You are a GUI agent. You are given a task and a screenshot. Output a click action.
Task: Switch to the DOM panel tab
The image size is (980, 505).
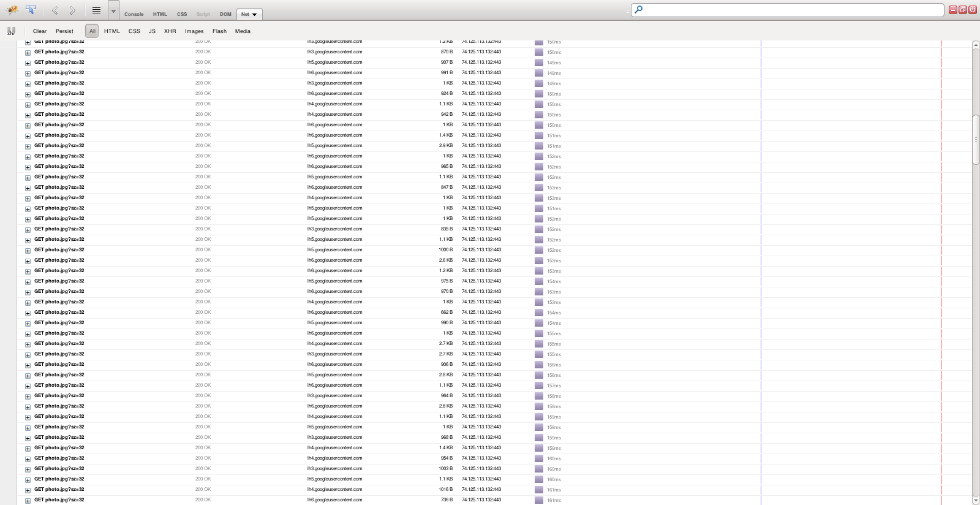pos(225,14)
